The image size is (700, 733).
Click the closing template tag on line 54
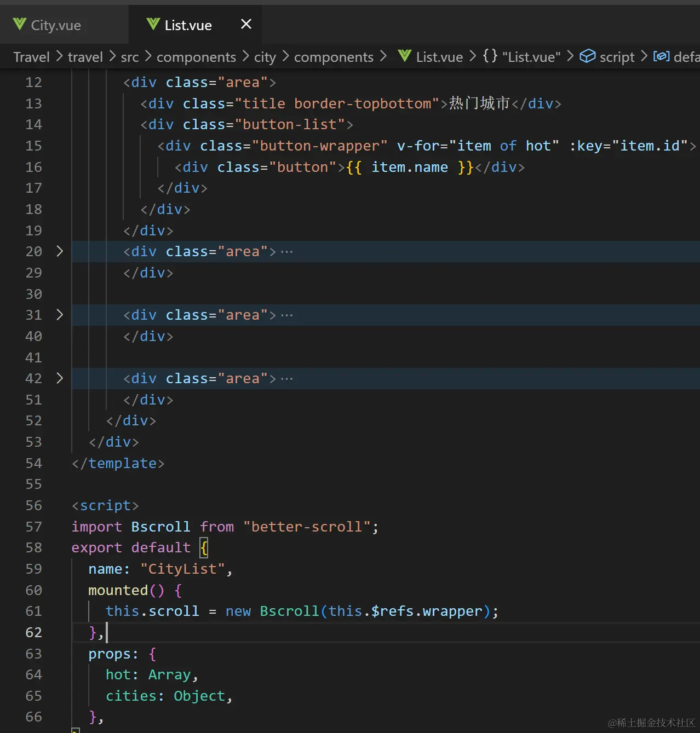pos(118,463)
